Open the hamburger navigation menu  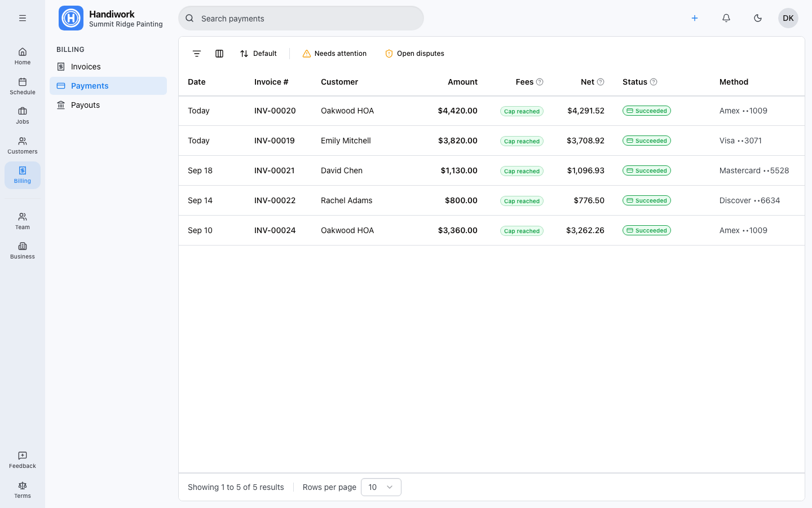click(23, 18)
